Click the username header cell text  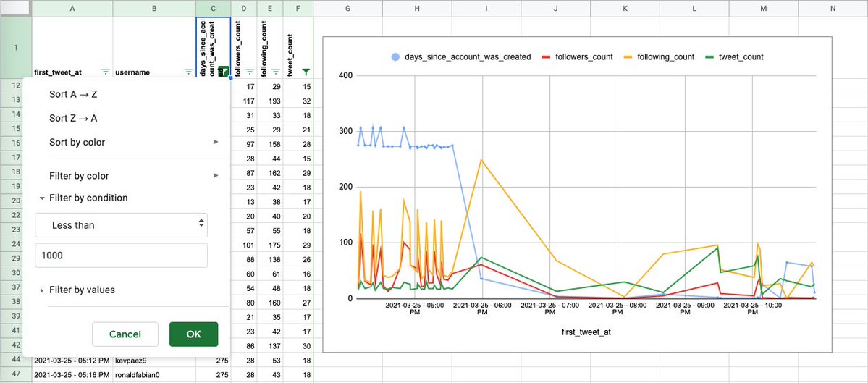tap(132, 72)
